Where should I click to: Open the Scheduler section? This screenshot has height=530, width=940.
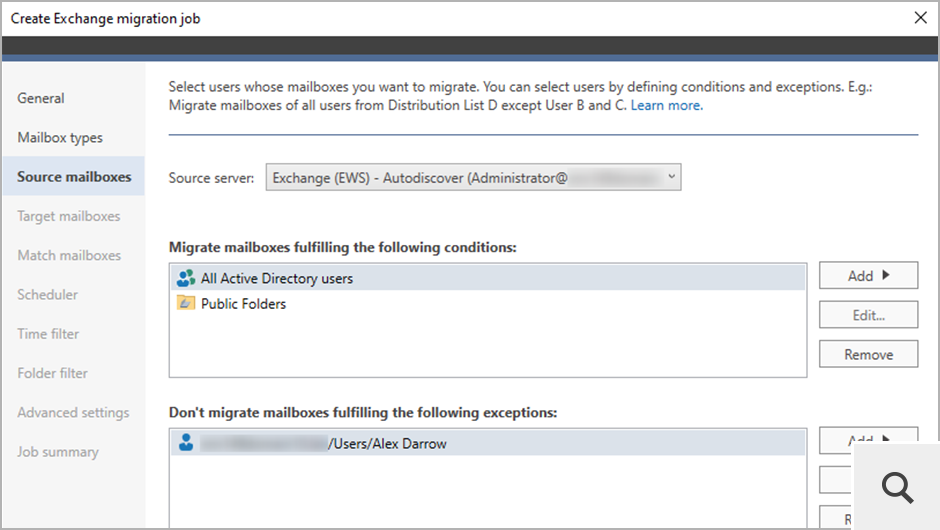(x=47, y=294)
